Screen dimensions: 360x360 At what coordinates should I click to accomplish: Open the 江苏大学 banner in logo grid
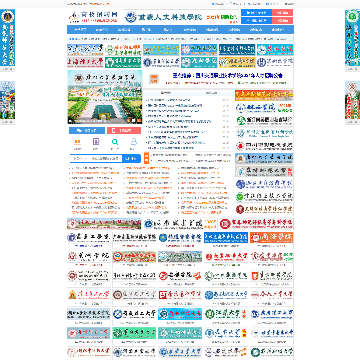[226, 314]
